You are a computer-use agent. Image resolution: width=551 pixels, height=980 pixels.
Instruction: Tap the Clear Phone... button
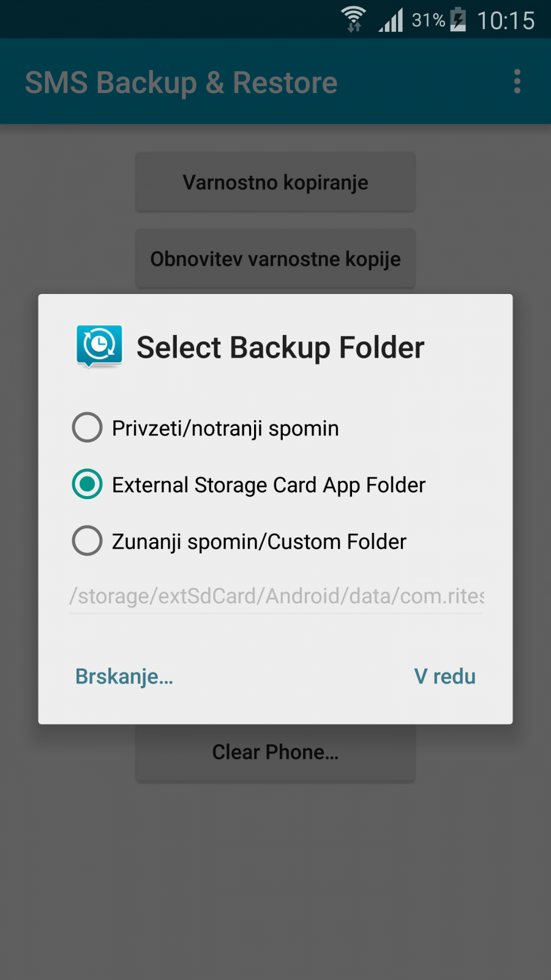275,752
